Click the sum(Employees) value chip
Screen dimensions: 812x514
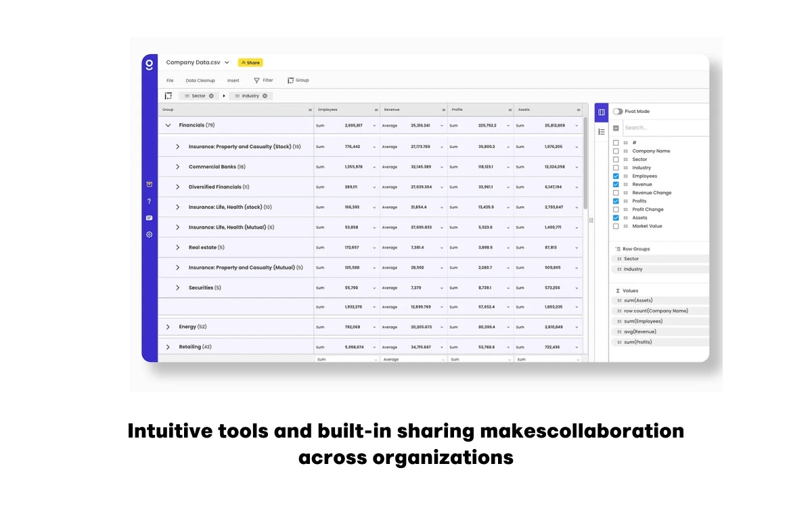point(662,321)
